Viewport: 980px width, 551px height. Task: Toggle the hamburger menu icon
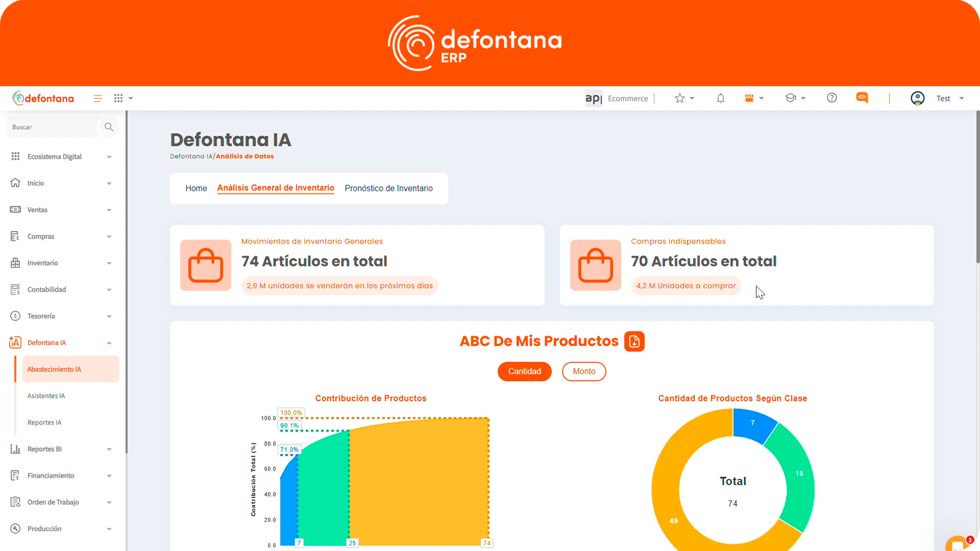(x=98, y=98)
